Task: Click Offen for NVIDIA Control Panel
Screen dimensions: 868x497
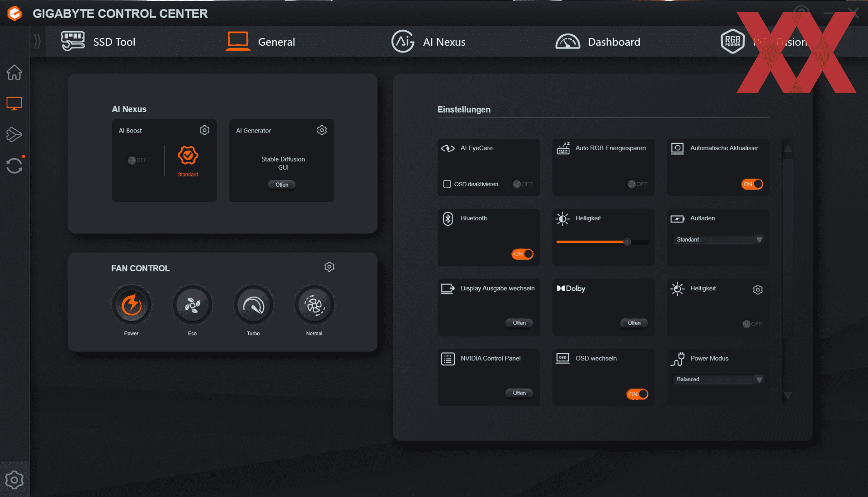Action: click(x=519, y=393)
